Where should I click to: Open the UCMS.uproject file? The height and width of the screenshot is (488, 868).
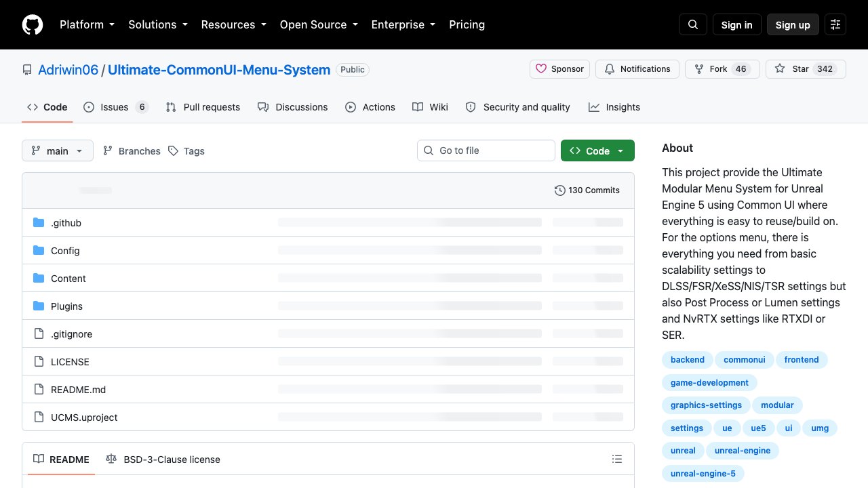click(x=84, y=418)
